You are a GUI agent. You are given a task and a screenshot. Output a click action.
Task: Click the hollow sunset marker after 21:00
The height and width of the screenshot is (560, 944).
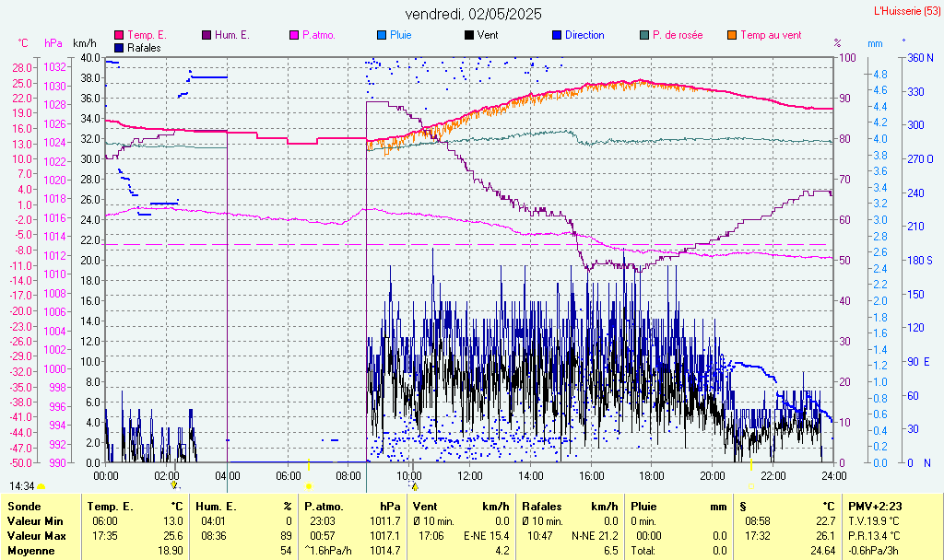point(751,486)
